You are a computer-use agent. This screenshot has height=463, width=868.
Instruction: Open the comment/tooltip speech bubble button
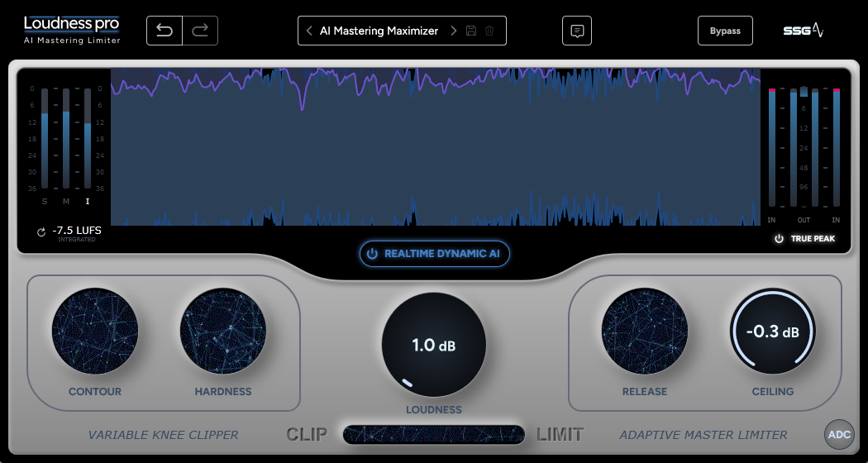[577, 31]
